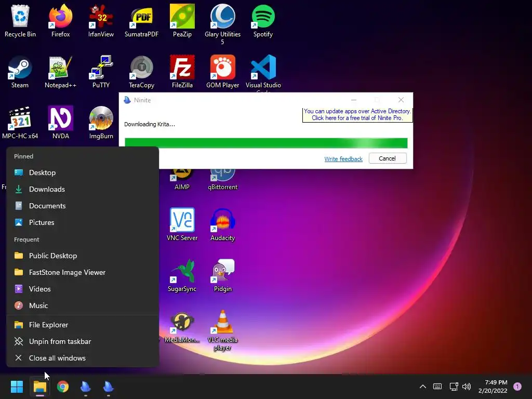This screenshot has height=399, width=532.
Task: Open the SugarSync desktop shortcut
Action: pos(182,275)
